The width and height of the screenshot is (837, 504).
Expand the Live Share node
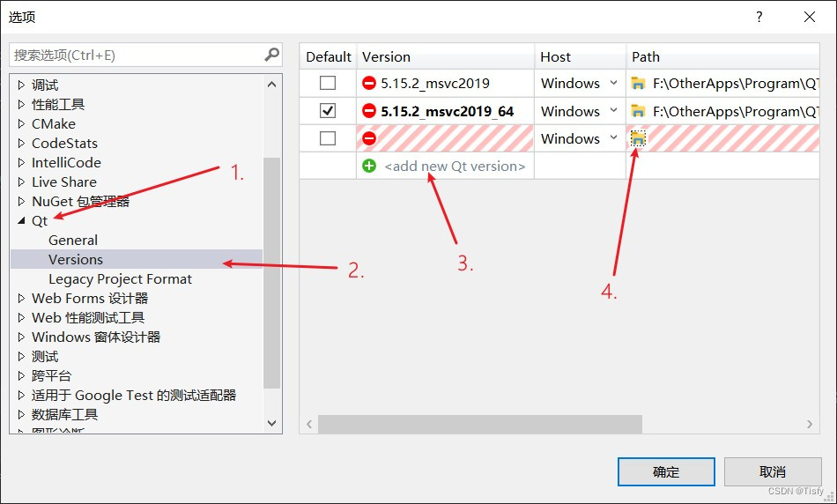point(21,182)
